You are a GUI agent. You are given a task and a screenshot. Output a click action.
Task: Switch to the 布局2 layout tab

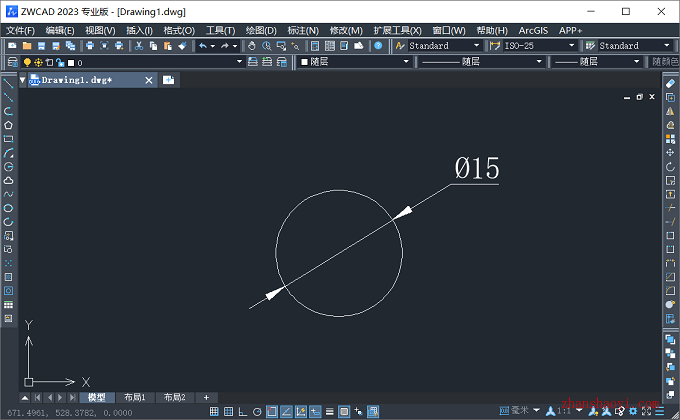coord(174,397)
